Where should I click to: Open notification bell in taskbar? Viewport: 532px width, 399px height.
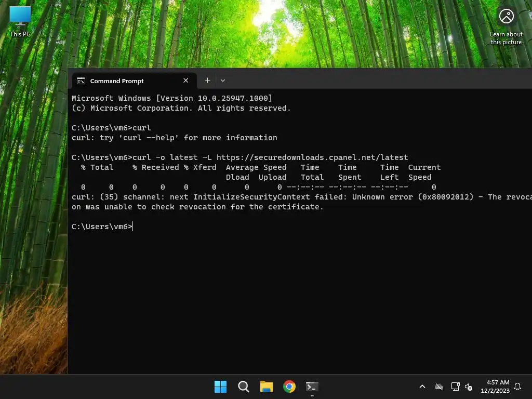517,387
